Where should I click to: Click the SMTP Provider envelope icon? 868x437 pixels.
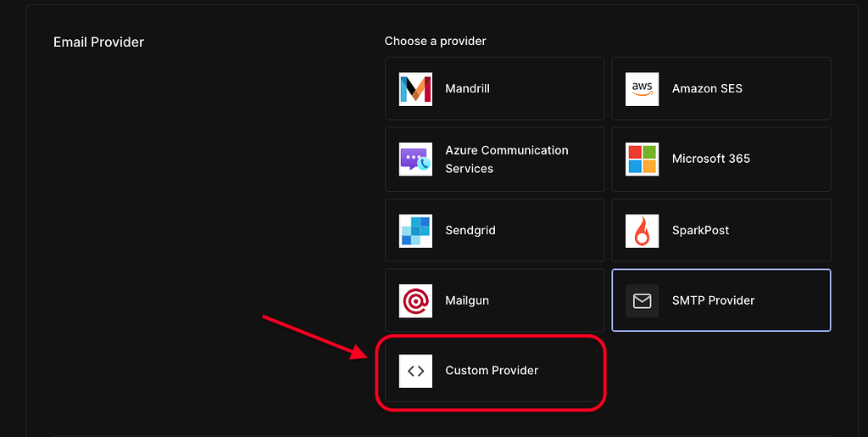(643, 300)
